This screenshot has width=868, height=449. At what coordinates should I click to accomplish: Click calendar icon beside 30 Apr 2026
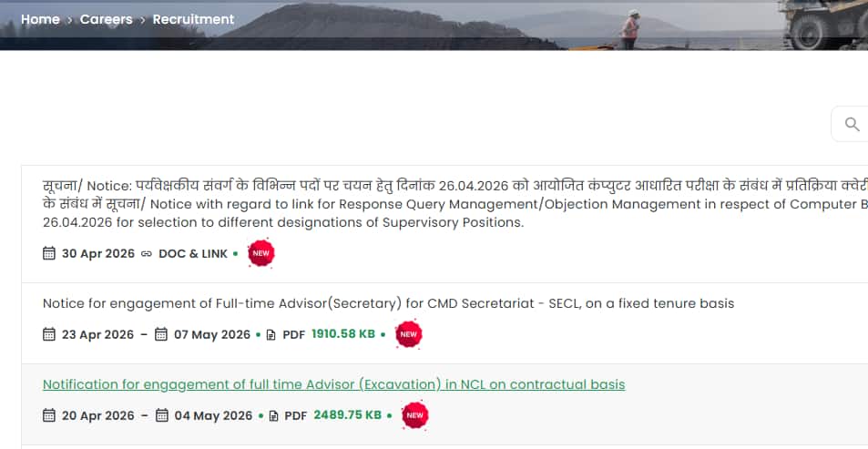(49, 253)
